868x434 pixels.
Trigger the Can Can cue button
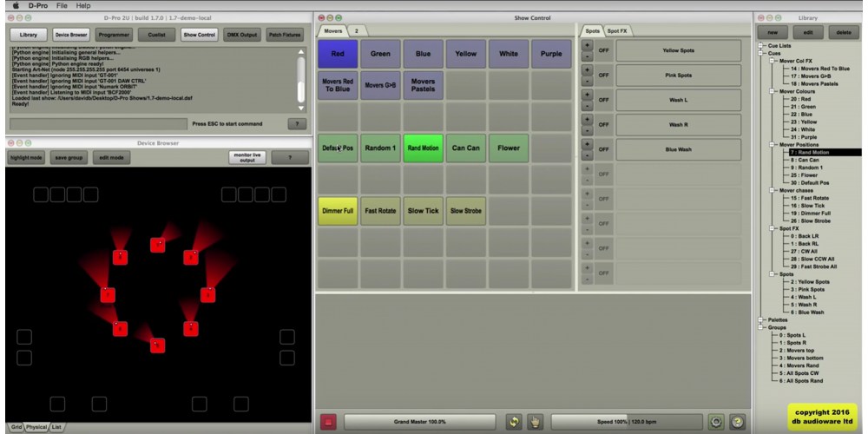(465, 148)
